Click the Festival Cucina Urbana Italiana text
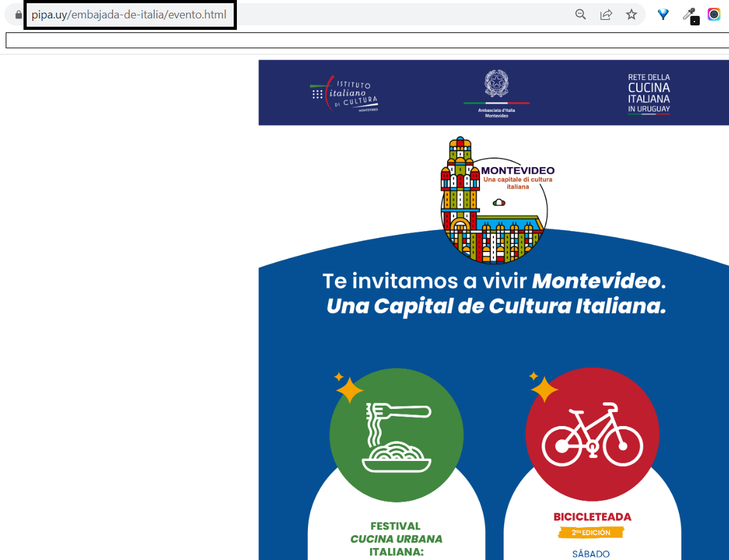Image resolution: width=729 pixels, height=560 pixels. pyautogui.click(x=396, y=539)
